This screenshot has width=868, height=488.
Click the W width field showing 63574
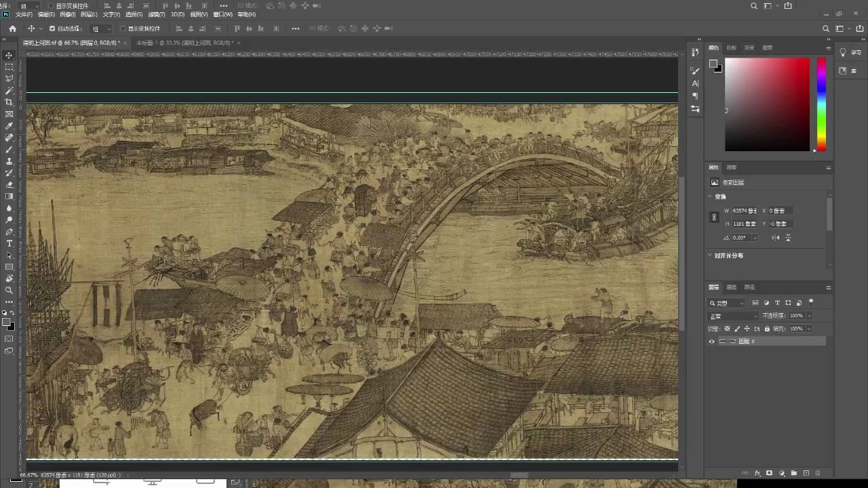click(745, 211)
